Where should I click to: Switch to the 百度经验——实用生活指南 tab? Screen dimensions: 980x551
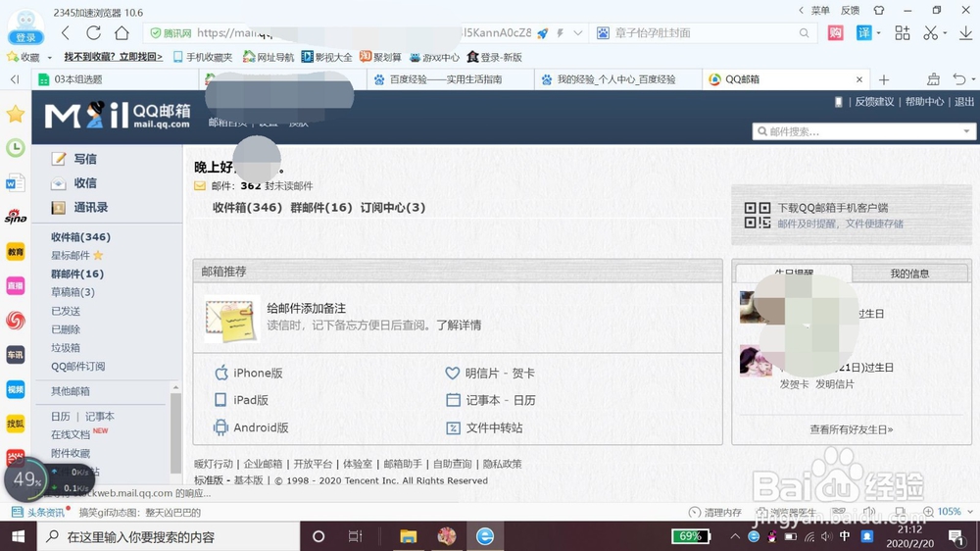[450, 79]
